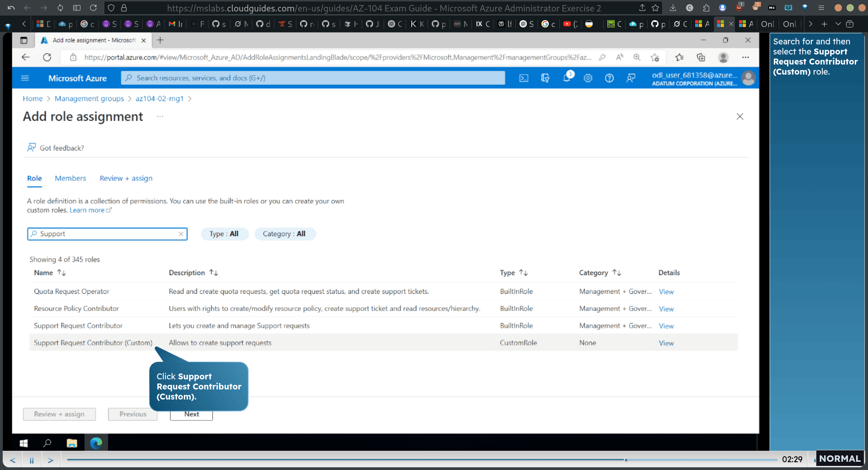Select the Role tab

point(34,178)
